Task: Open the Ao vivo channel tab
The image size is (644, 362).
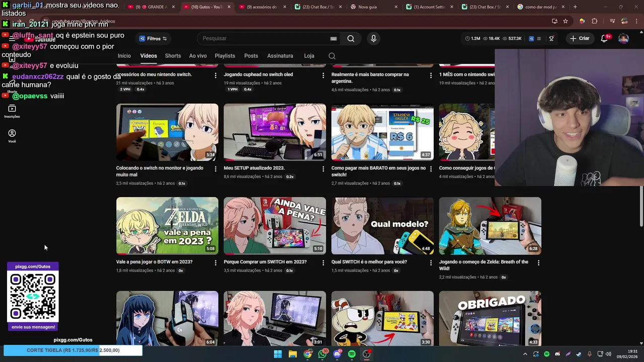Action: (198, 56)
